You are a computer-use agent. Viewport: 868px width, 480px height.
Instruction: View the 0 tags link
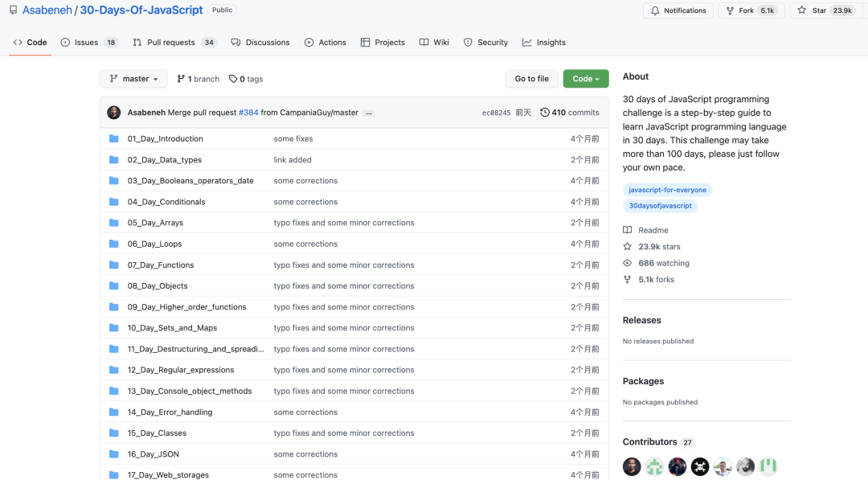(x=247, y=79)
